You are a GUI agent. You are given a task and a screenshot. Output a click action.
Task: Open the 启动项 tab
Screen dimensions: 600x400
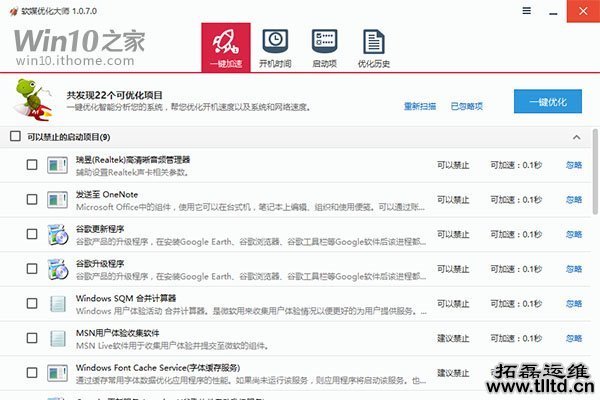(x=324, y=48)
